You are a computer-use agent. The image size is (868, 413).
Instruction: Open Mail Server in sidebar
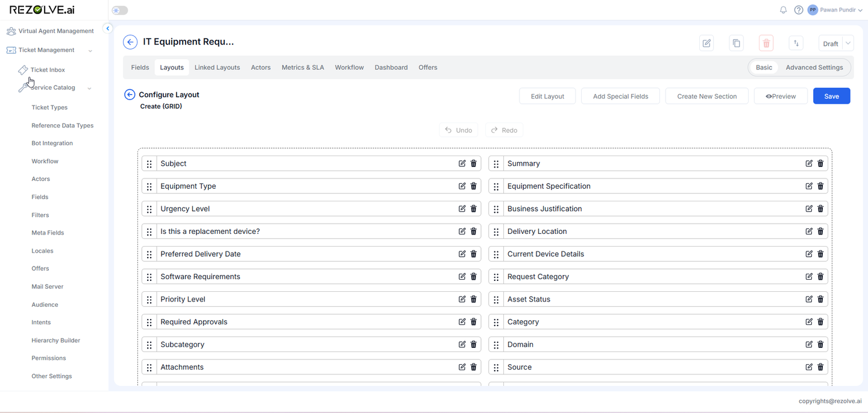click(47, 287)
